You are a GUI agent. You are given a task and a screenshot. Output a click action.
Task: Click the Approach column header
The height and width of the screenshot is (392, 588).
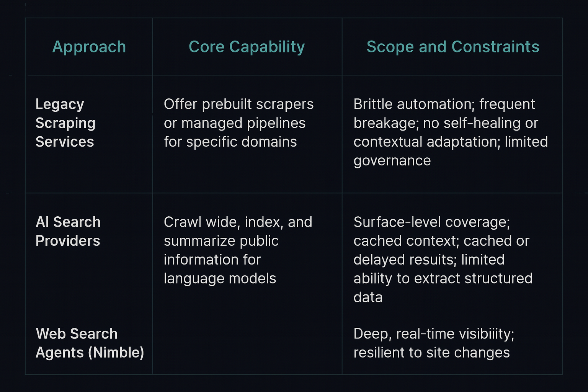tap(89, 47)
